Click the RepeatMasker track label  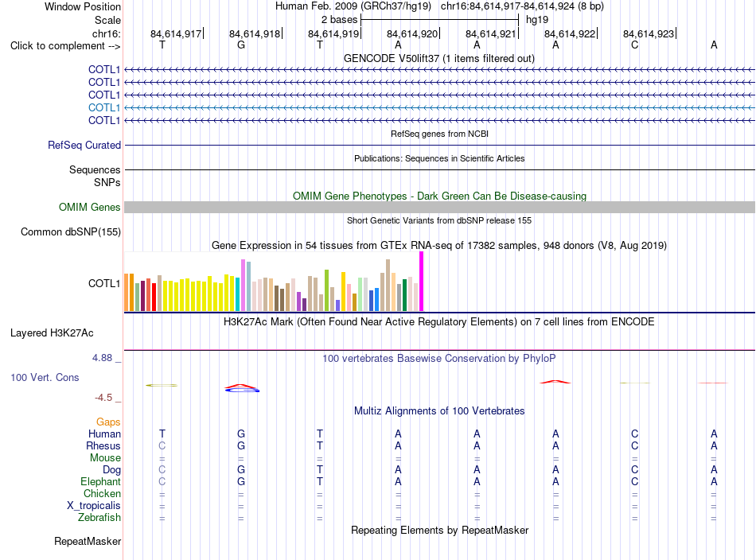click(88, 542)
